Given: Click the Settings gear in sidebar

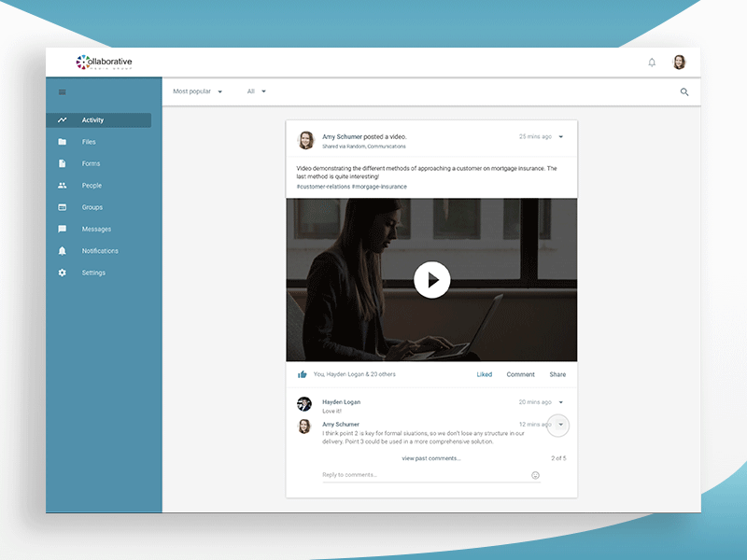Looking at the screenshot, I should tap(62, 273).
